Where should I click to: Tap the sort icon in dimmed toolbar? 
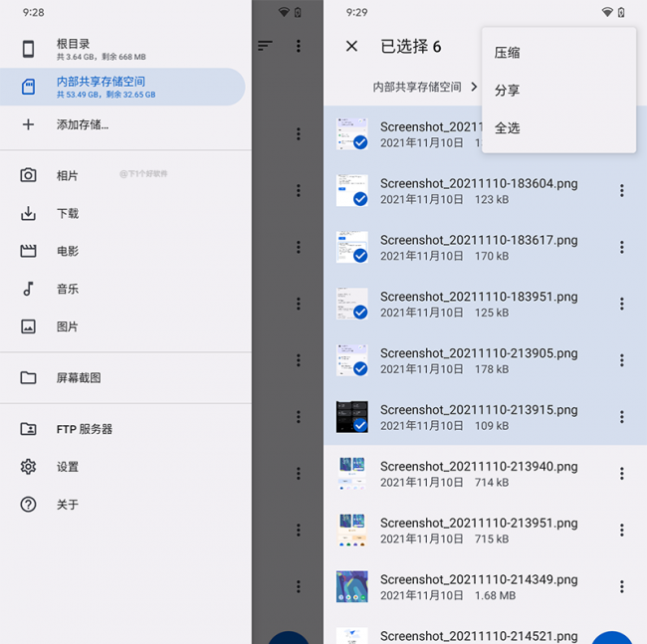[x=265, y=46]
